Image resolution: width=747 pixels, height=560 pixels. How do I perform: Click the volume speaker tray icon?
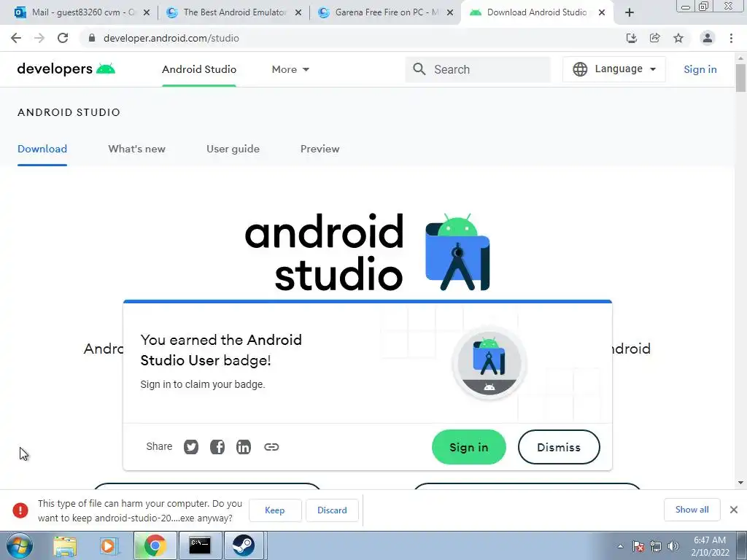pos(673,546)
